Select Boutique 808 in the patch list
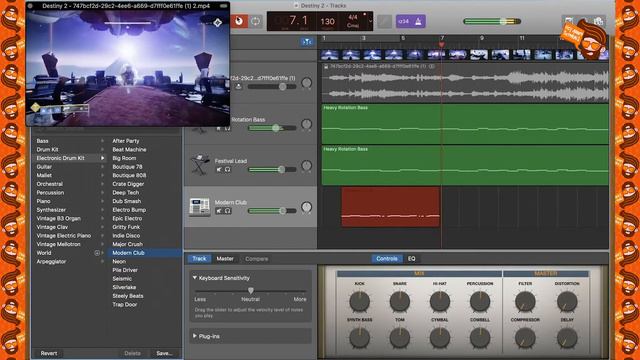Viewport: 640px width, 360px height. (x=129, y=175)
